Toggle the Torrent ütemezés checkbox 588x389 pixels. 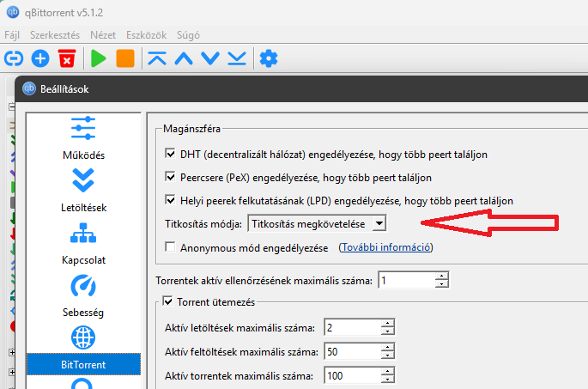pyautogui.click(x=167, y=301)
